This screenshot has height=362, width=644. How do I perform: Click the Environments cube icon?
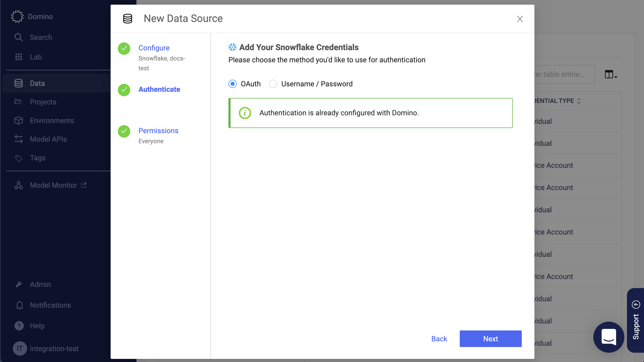click(19, 120)
